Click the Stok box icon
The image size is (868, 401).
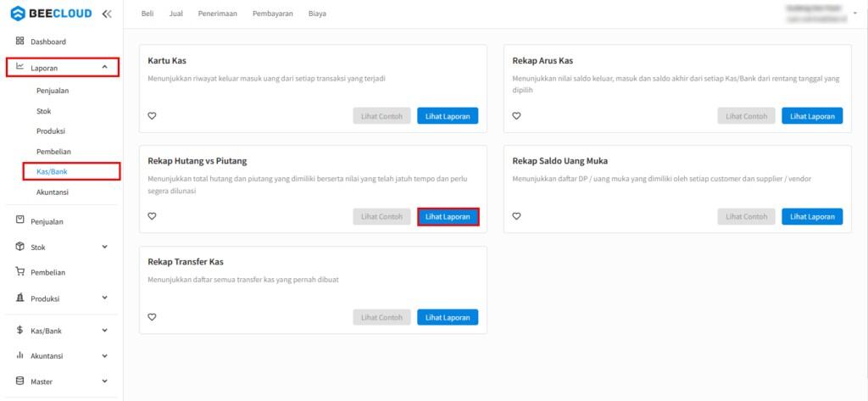(20, 247)
